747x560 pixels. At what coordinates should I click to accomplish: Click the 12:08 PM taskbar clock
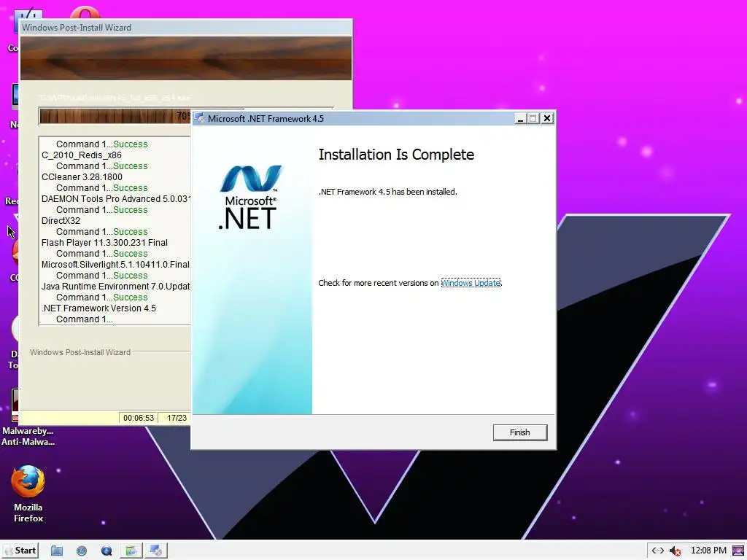pyautogui.click(x=708, y=551)
